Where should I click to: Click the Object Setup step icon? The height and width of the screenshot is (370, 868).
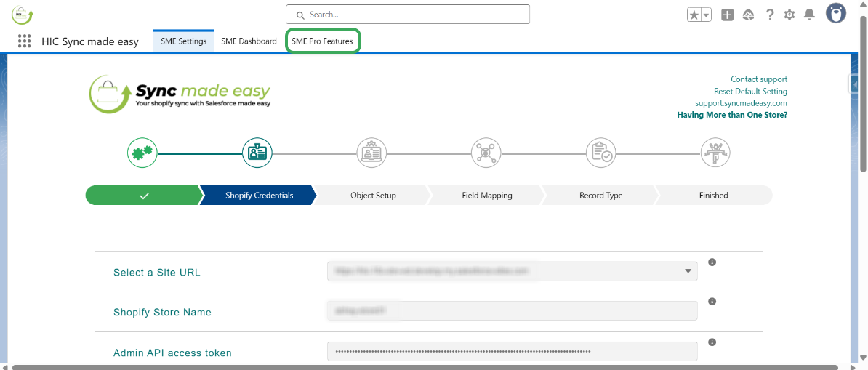[x=371, y=152]
